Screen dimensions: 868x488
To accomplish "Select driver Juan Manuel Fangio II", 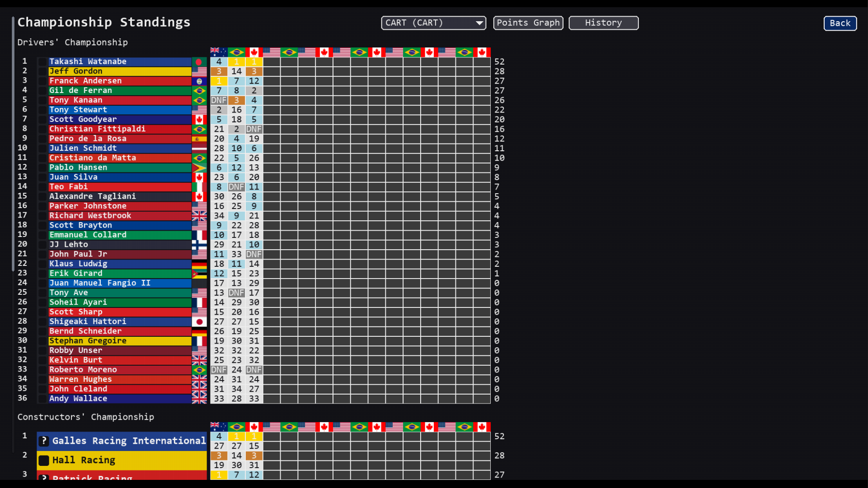I will point(120,284).
